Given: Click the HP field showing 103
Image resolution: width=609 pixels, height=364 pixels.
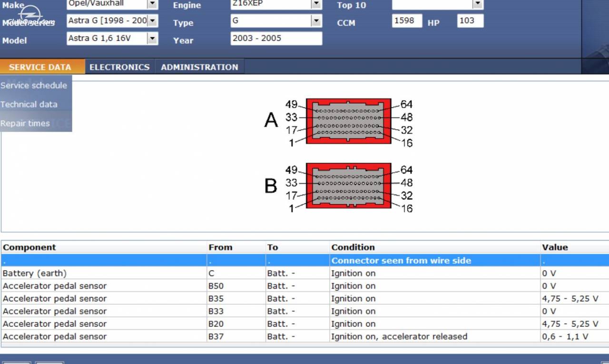Looking at the screenshot, I should click(470, 21).
